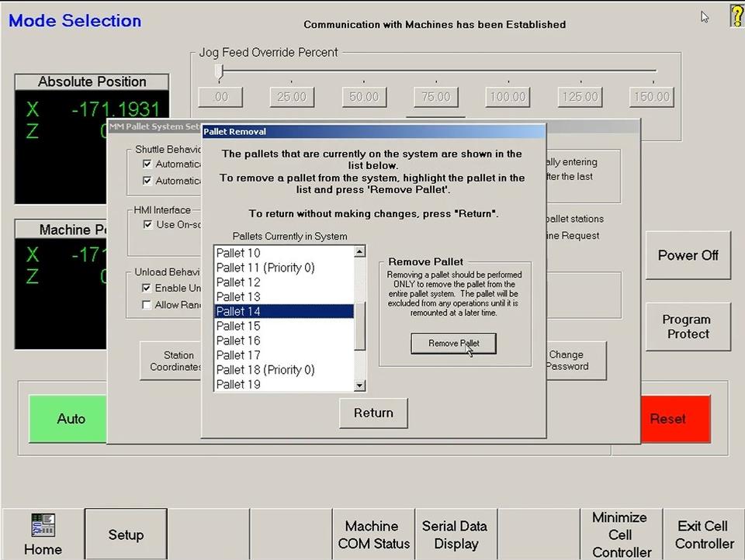Set jog feed override to 75.00
745x560 pixels.
(435, 97)
